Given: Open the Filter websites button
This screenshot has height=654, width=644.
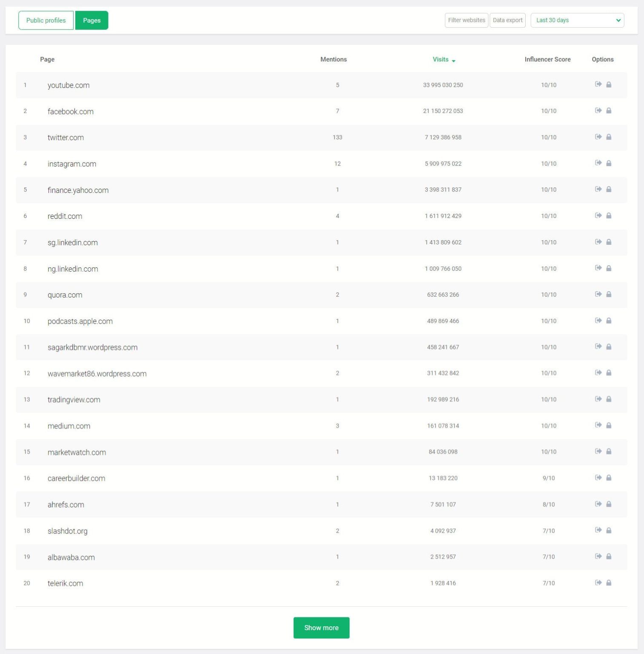Looking at the screenshot, I should [466, 20].
